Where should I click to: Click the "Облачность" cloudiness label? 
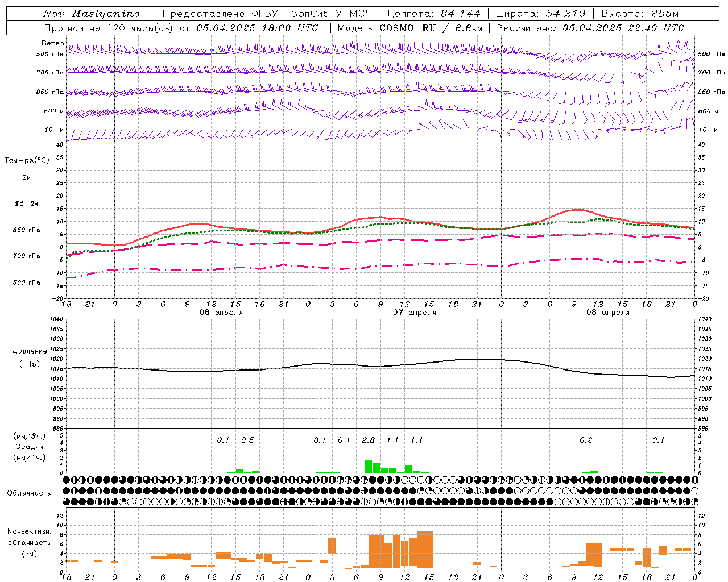click(x=29, y=493)
